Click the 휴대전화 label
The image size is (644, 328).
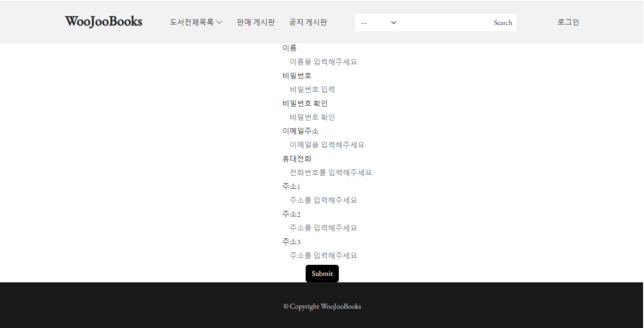(x=297, y=159)
